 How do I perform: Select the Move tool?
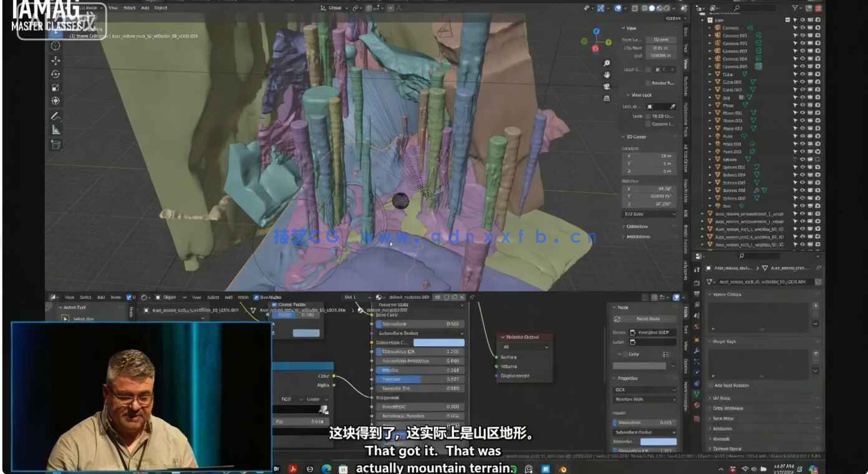point(55,60)
